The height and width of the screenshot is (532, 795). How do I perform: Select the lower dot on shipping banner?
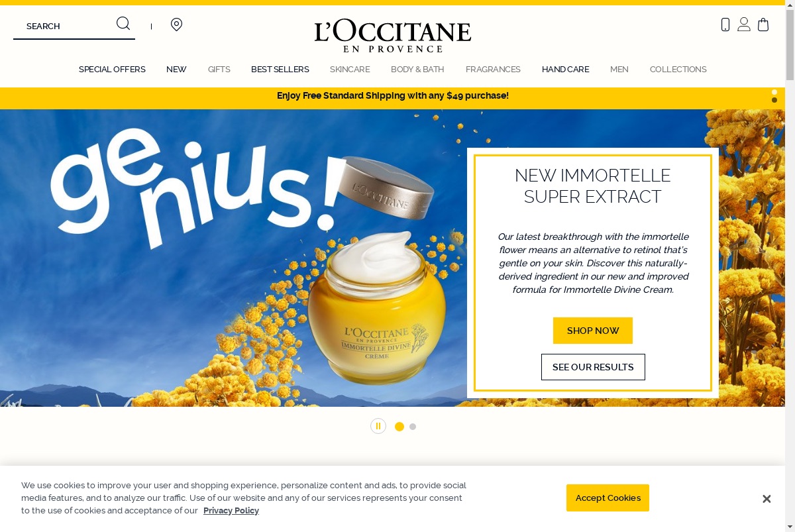click(774, 100)
